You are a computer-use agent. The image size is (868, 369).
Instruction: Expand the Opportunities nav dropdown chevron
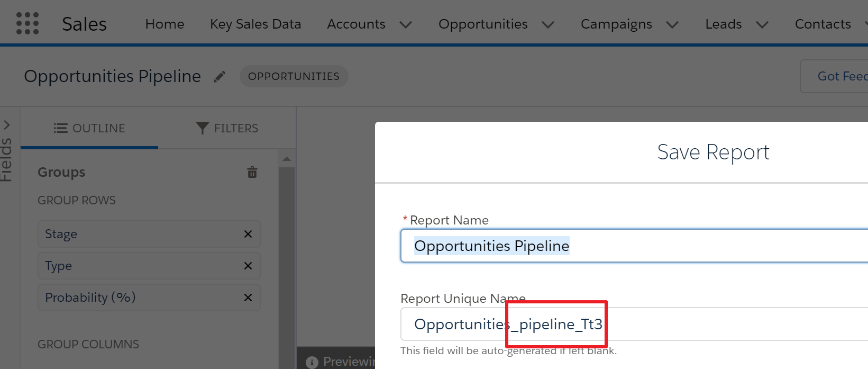click(548, 24)
